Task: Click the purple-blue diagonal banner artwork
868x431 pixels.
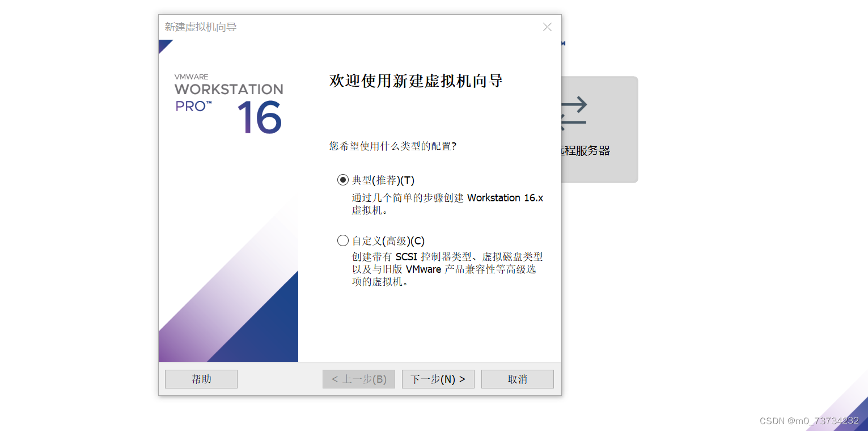Action: pos(228,284)
